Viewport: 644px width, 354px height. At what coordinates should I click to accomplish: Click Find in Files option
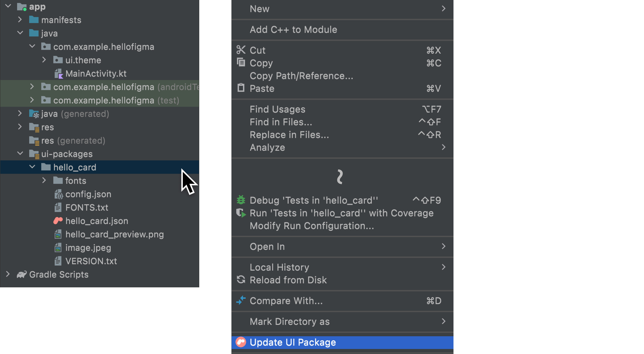281,122
